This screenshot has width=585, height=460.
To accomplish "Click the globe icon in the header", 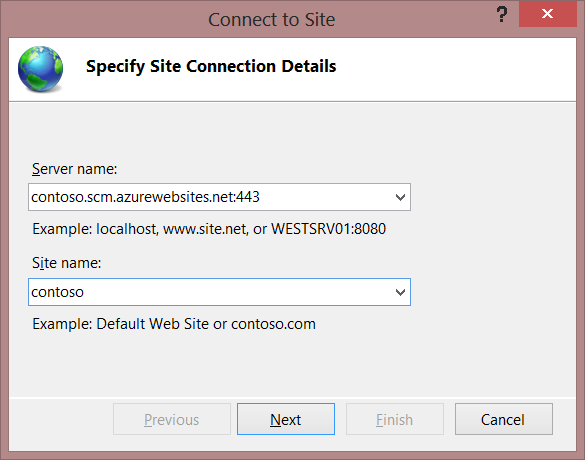I will tap(40, 69).
